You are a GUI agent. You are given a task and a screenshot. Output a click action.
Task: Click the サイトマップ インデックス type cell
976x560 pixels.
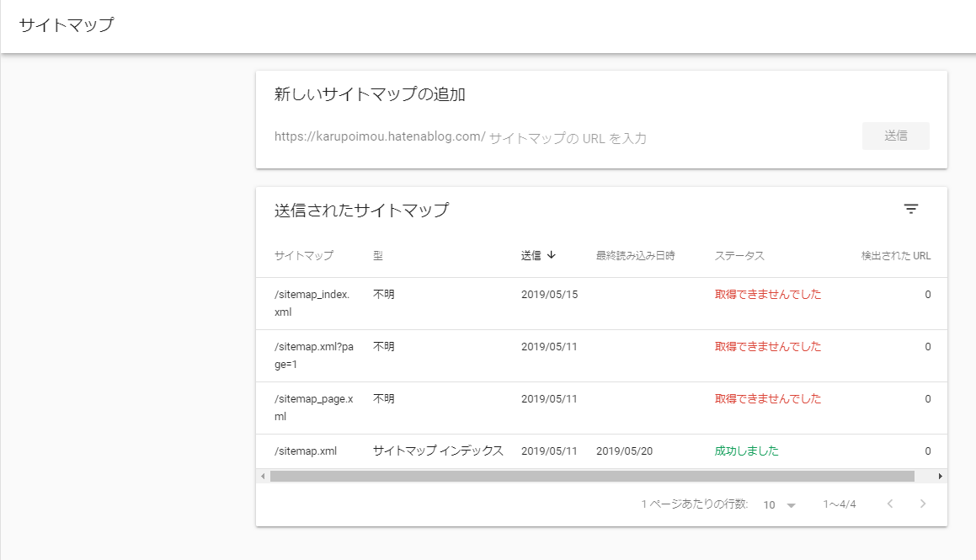click(x=438, y=451)
